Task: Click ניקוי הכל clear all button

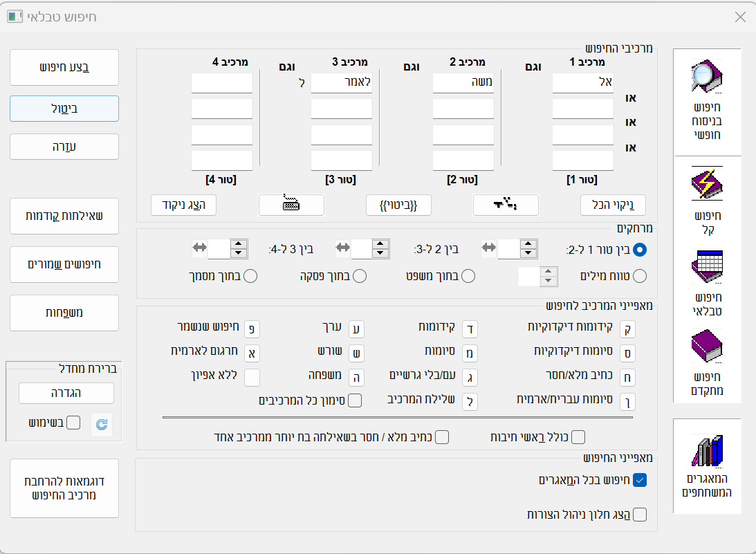Action: point(613,205)
